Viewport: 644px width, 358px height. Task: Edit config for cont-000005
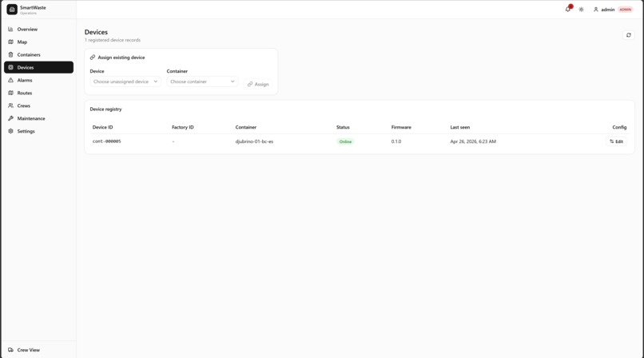coord(616,141)
